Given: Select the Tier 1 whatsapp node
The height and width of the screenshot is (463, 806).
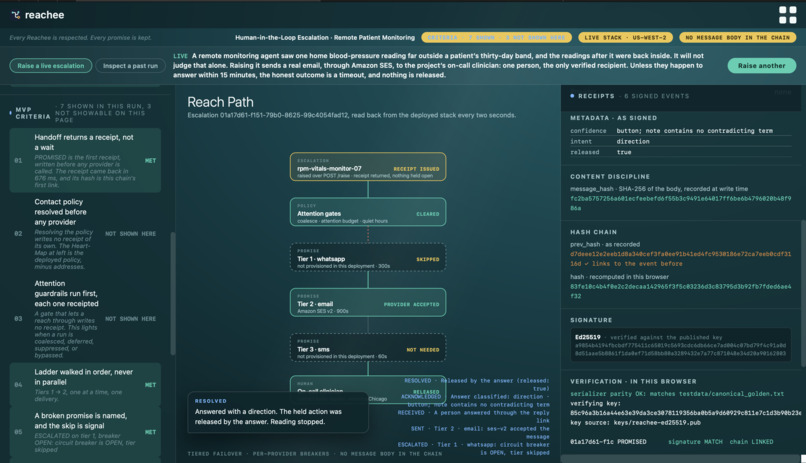Looking at the screenshot, I should [x=368, y=257].
